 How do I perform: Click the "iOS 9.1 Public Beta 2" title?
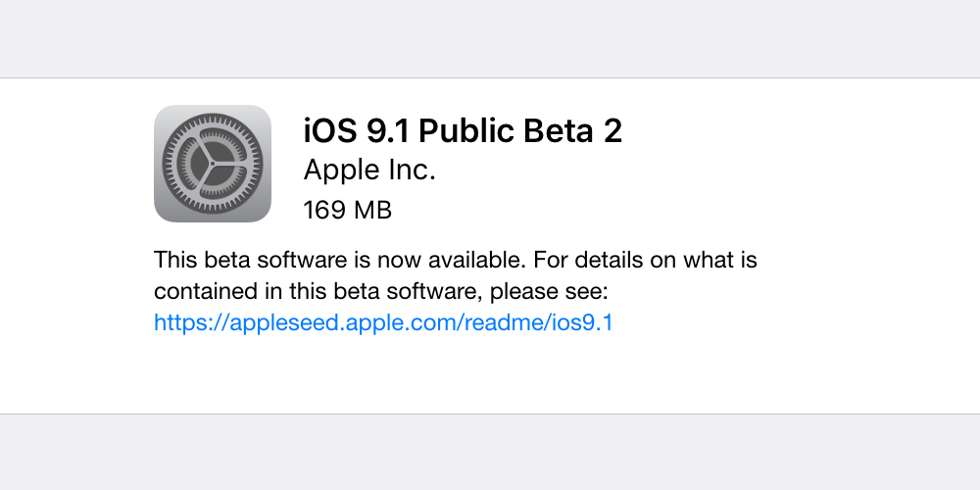463,131
